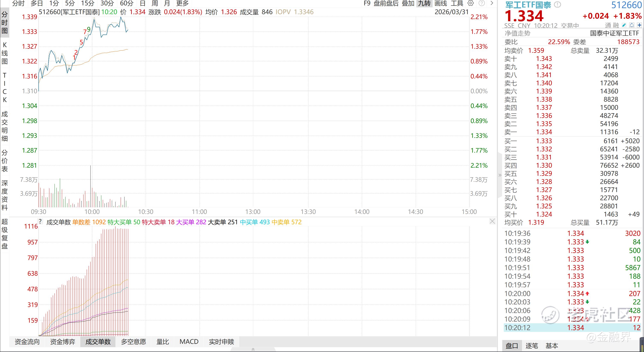The width and height of the screenshot is (644, 352).
Task: Click question mark beside 成交单数 label
Action: click(40, 222)
